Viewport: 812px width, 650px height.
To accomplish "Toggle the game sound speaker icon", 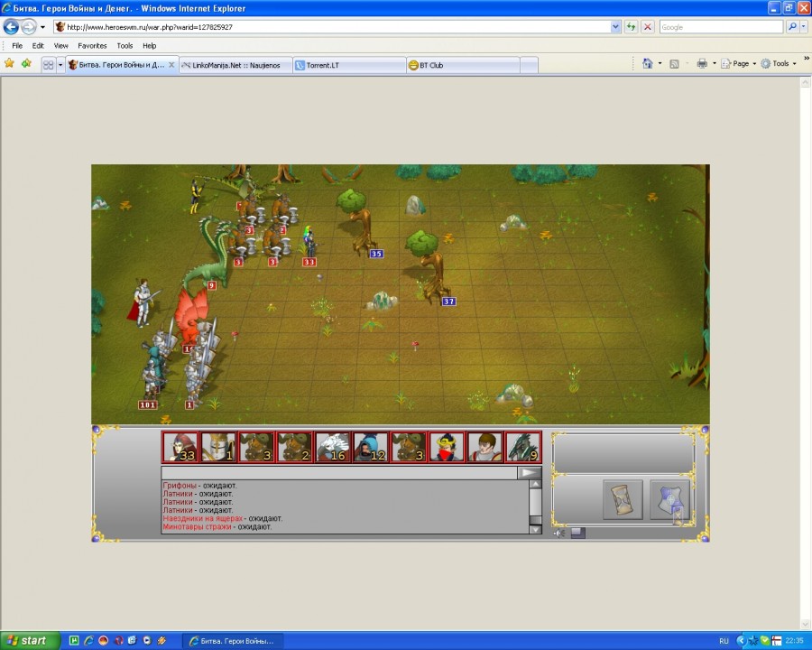I will (559, 533).
